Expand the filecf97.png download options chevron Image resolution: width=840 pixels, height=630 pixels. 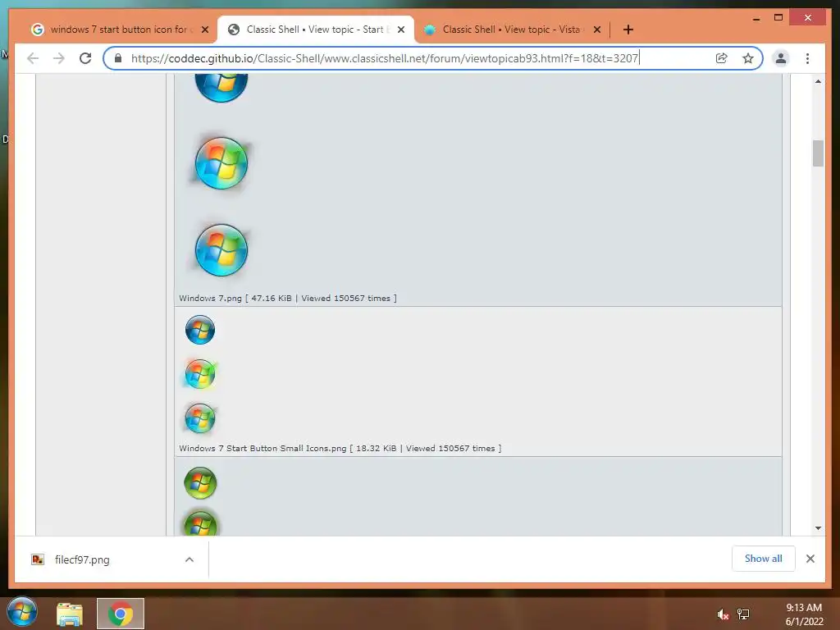pos(189,559)
